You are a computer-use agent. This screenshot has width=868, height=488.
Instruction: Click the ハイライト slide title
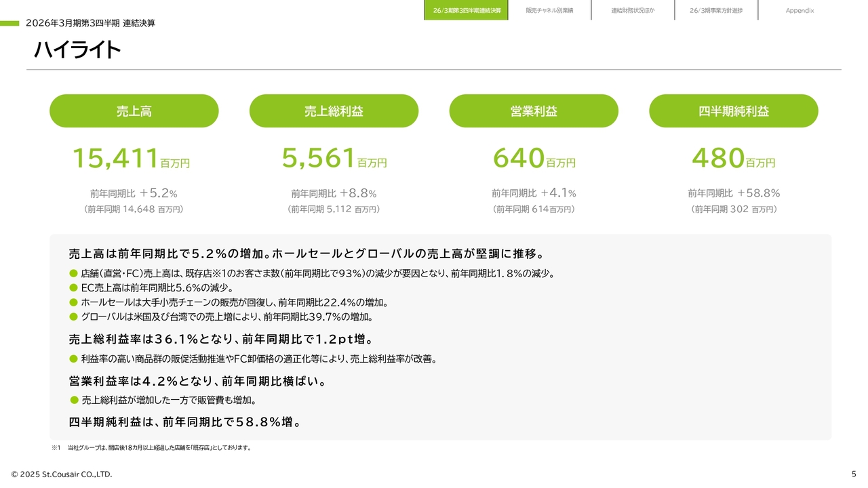point(77,49)
